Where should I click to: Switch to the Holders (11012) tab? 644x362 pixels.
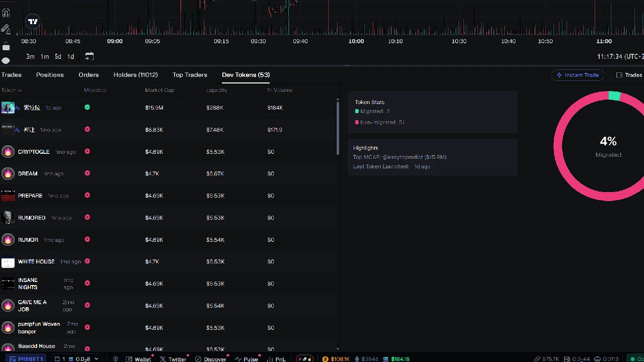pyautogui.click(x=135, y=75)
